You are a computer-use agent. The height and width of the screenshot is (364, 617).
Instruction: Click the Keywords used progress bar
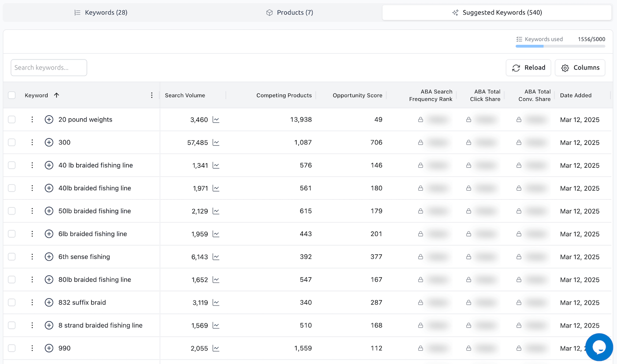click(x=560, y=47)
